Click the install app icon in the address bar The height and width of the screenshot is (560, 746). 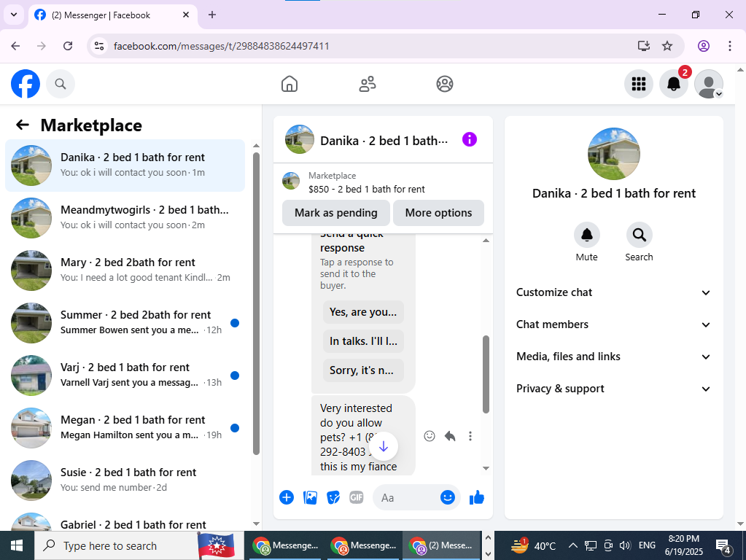click(x=644, y=46)
